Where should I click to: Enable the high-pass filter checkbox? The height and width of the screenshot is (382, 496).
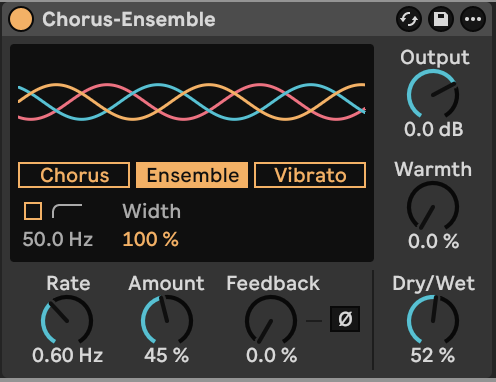[x=33, y=211]
